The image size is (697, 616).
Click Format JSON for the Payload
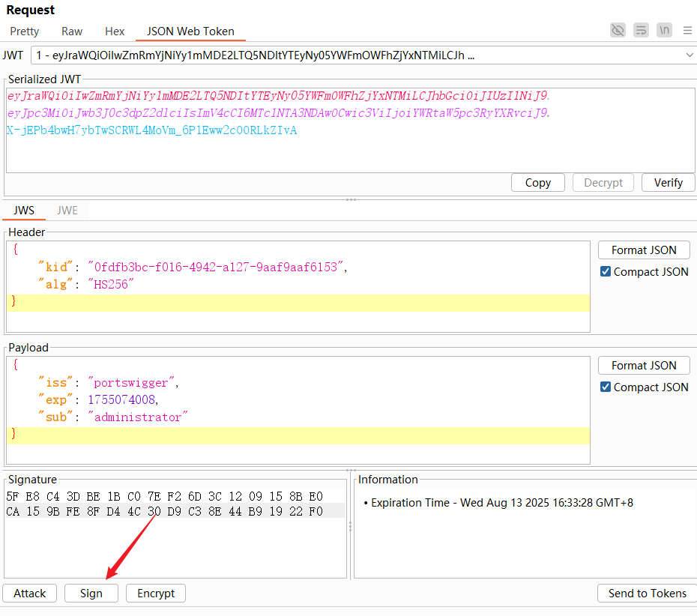[644, 366]
